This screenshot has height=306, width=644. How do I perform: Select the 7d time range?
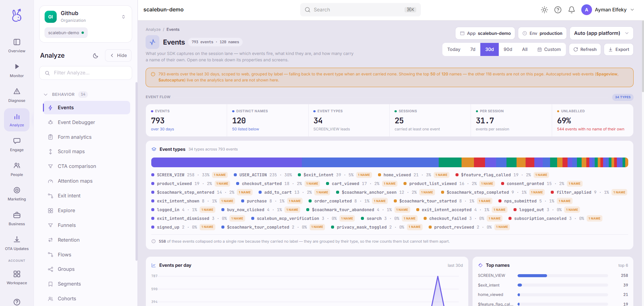tap(473, 49)
